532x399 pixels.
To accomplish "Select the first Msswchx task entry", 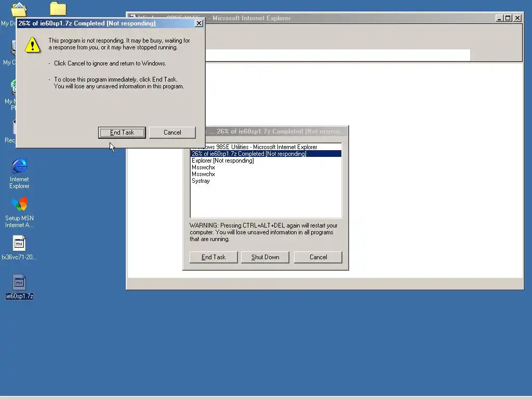I will tap(266, 167).
